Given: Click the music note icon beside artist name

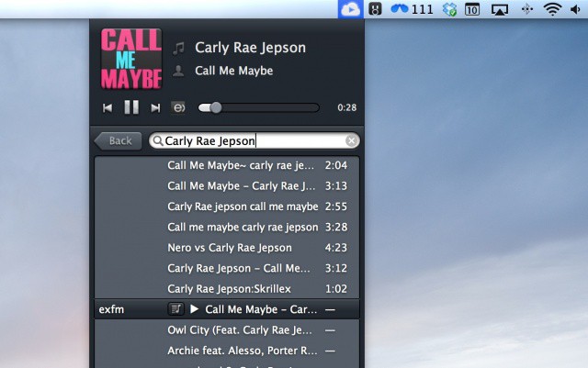Looking at the screenshot, I should [x=178, y=49].
